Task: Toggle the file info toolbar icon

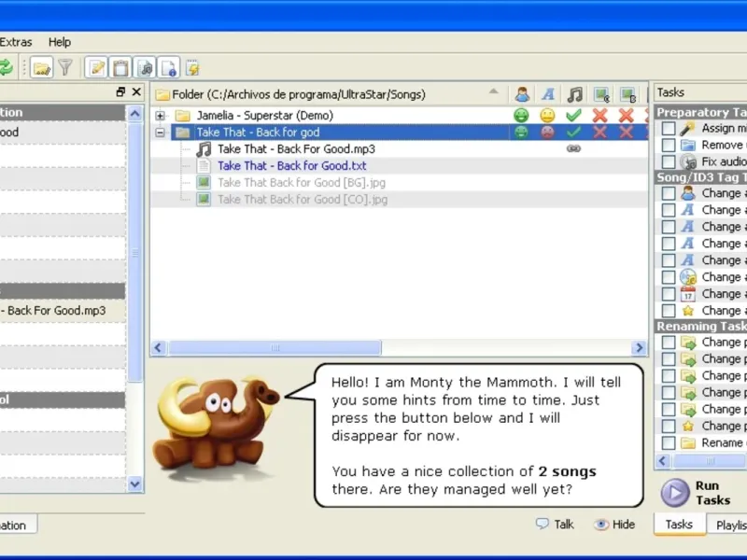Action: (169, 68)
